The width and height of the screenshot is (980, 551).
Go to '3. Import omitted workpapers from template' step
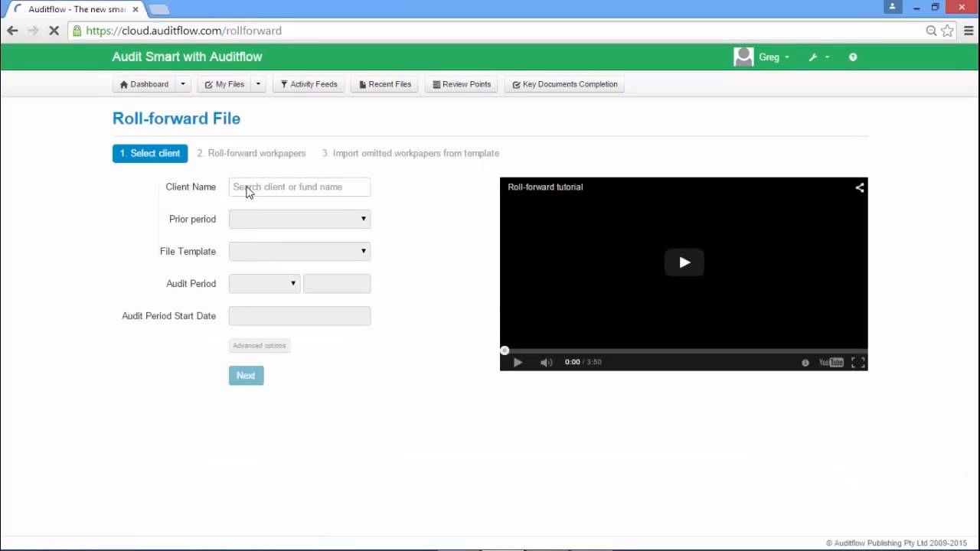(410, 153)
